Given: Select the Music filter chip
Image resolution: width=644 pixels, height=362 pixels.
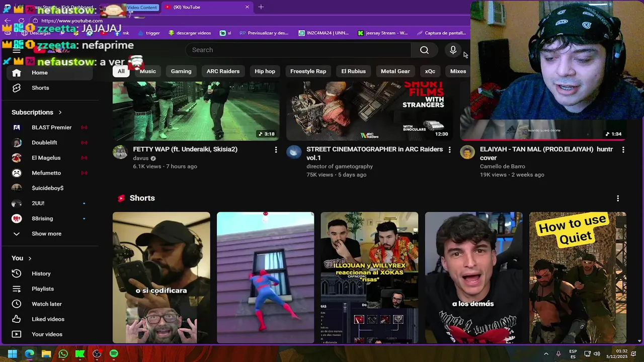Looking at the screenshot, I should (x=148, y=71).
